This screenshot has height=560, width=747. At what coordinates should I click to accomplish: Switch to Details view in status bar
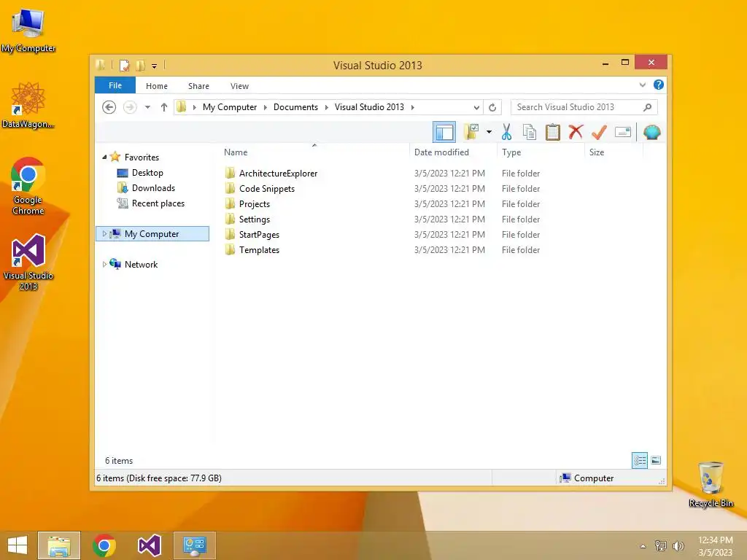(x=639, y=460)
